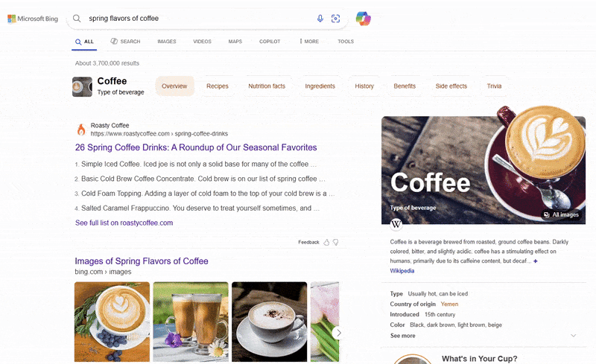Switch to the VIDEOS tab
Screen dimensions: 596x364
click(x=202, y=41)
